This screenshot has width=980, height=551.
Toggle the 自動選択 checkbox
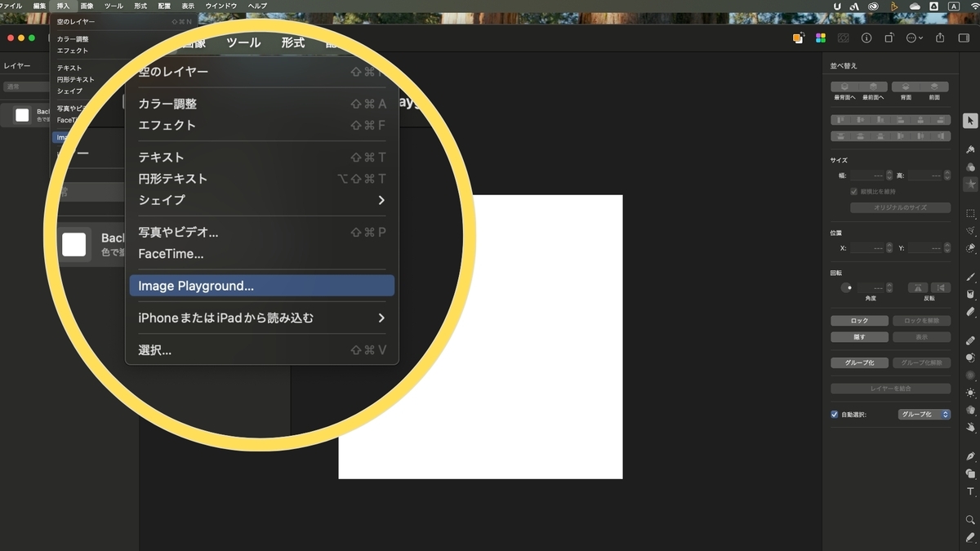(x=835, y=415)
